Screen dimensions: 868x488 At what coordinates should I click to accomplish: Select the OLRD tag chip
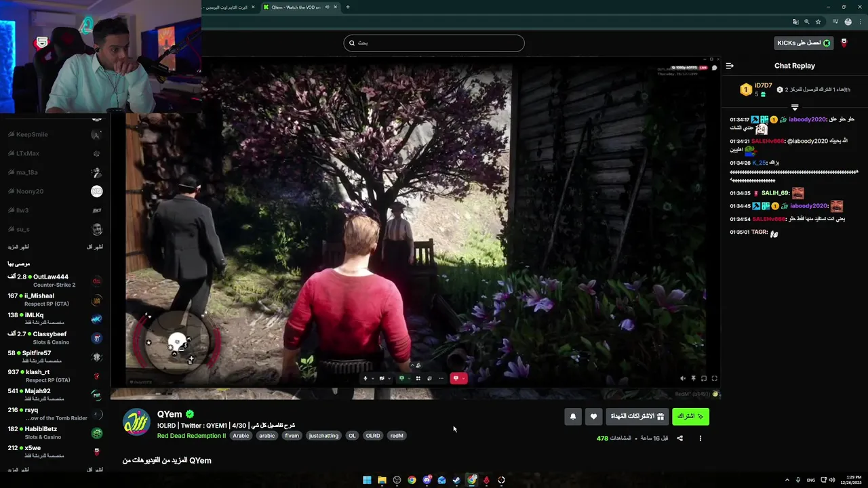click(373, 436)
